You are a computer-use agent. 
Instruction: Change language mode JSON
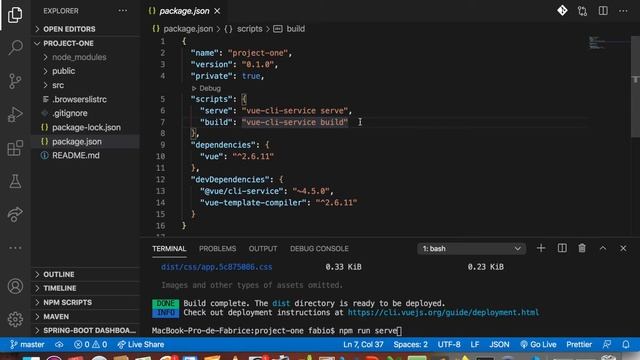pos(499,344)
